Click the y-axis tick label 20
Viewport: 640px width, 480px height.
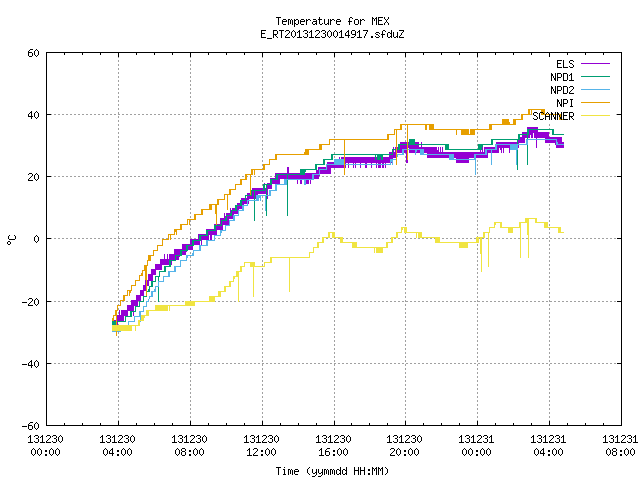coord(33,177)
